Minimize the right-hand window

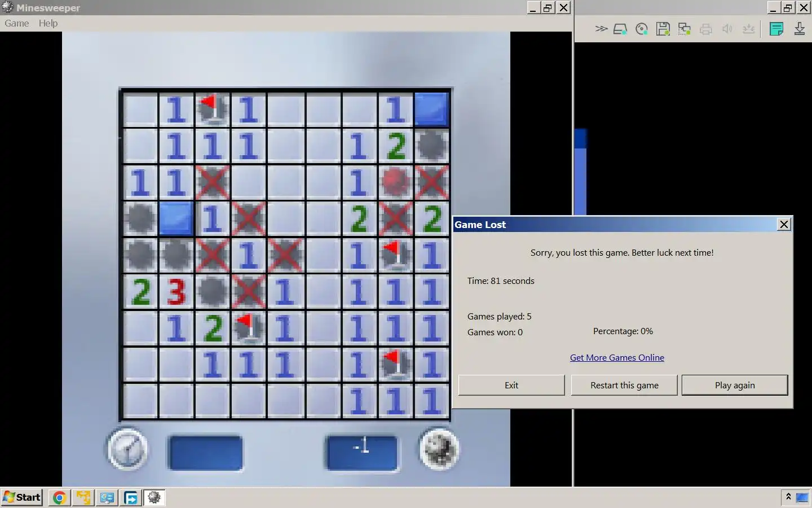773,7
